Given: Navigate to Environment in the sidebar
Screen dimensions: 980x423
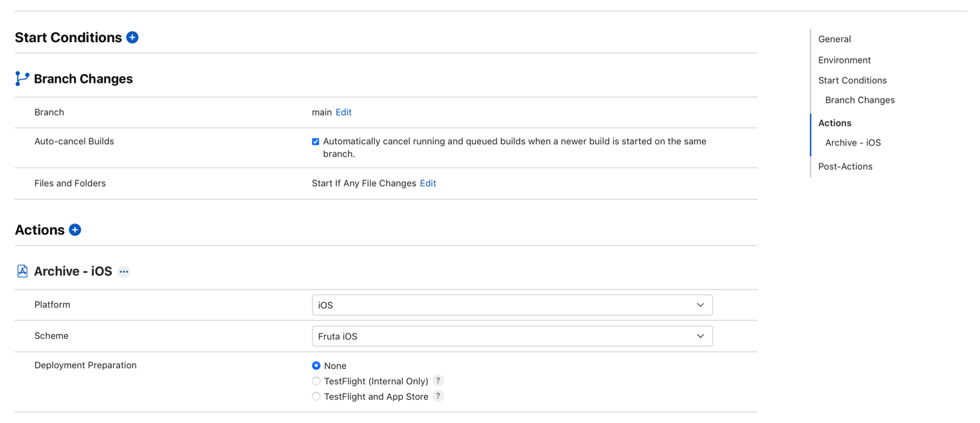Looking at the screenshot, I should pos(844,59).
